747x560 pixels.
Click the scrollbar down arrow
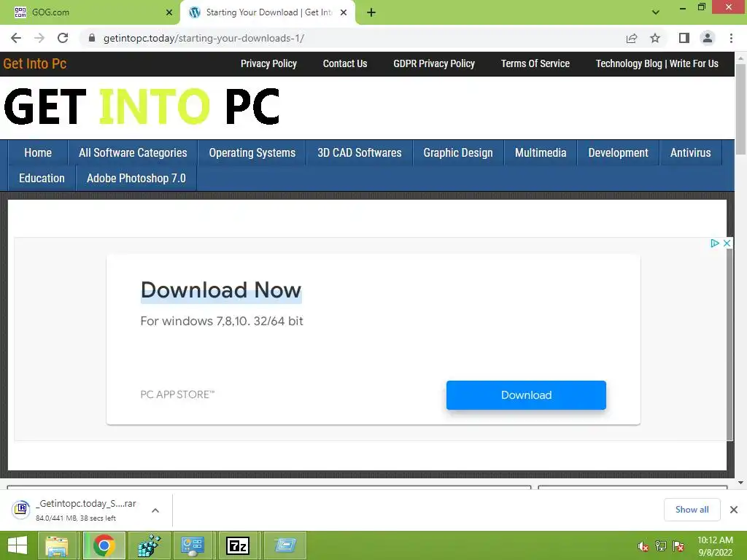pyautogui.click(x=740, y=483)
